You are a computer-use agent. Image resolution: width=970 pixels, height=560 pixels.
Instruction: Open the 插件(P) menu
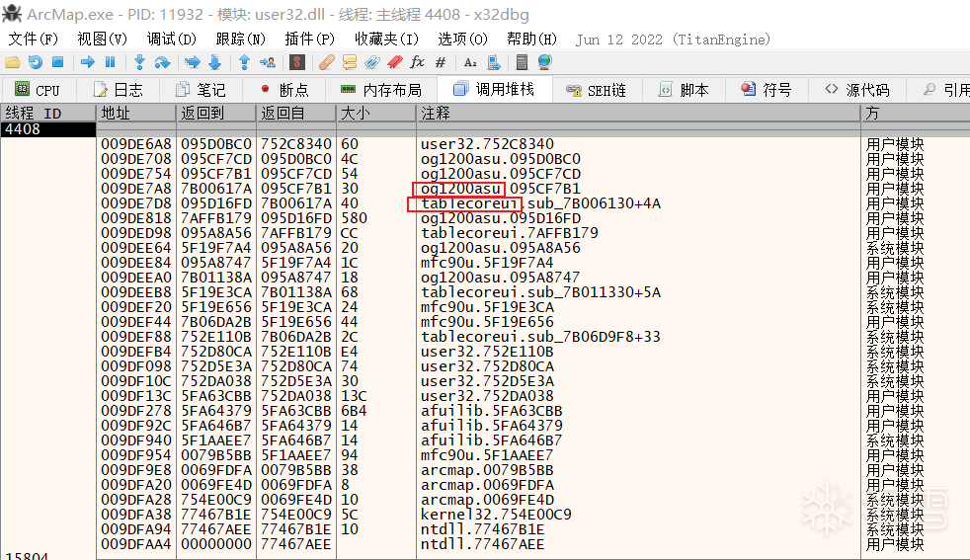(309, 39)
